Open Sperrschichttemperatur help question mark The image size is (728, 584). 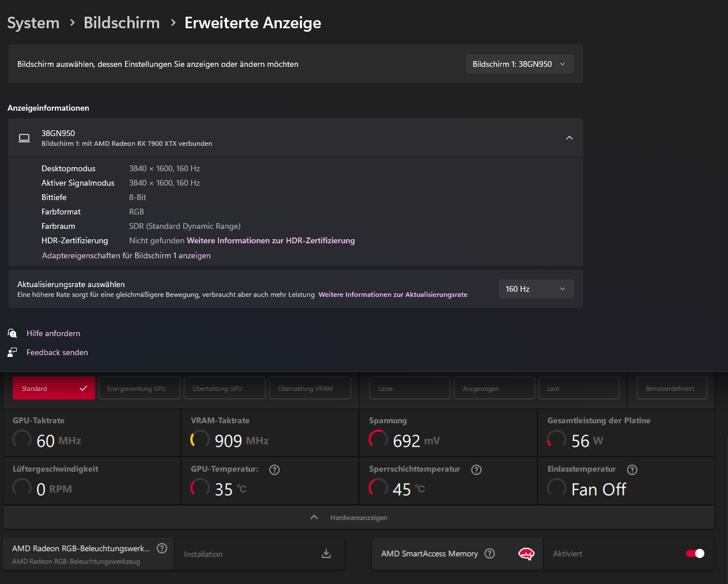pos(476,469)
